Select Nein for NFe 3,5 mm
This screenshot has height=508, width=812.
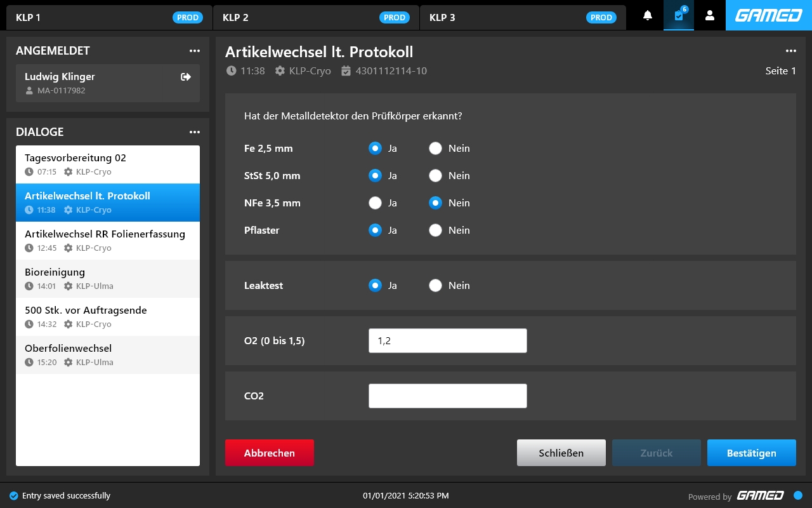click(x=435, y=203)
